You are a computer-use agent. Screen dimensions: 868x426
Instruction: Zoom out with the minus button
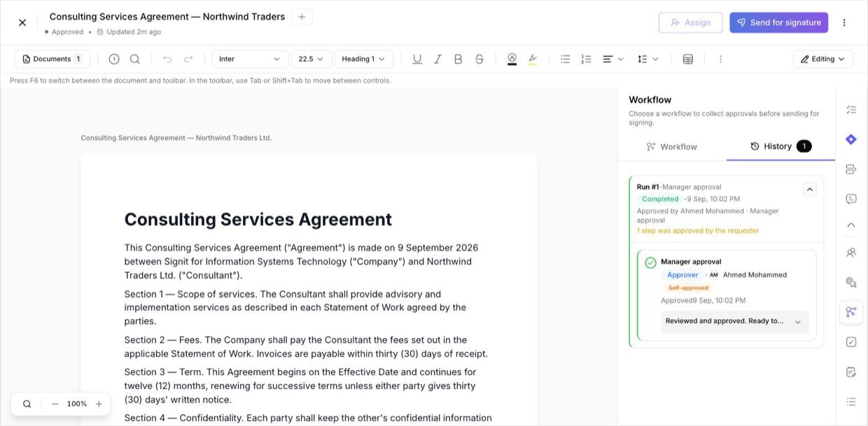55,404
